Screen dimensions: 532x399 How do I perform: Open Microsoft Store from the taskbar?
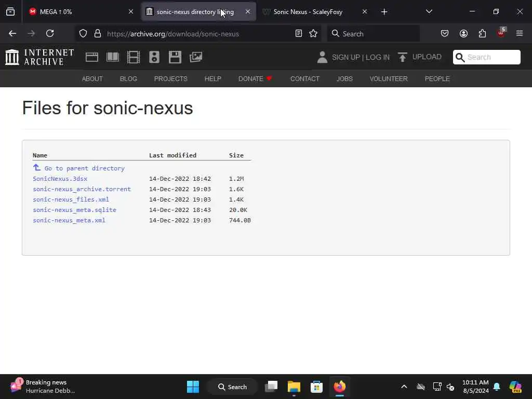[316, 387]
